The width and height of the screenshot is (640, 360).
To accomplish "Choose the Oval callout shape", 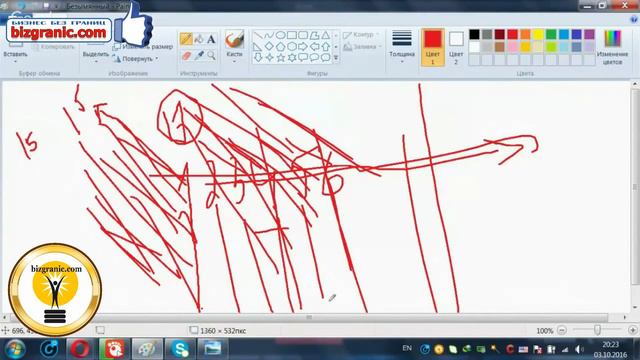I will pos(314,58).
